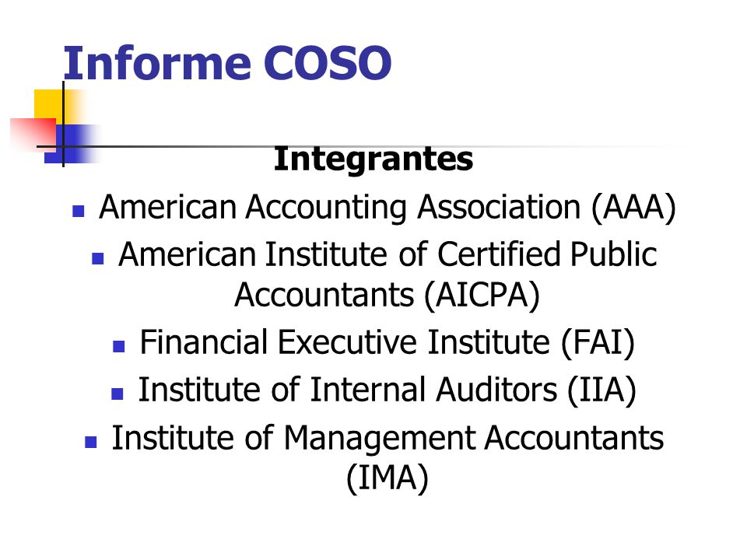Click the '(IMA)' acronym text
The image size is (747, 560).
pos(387,478)
